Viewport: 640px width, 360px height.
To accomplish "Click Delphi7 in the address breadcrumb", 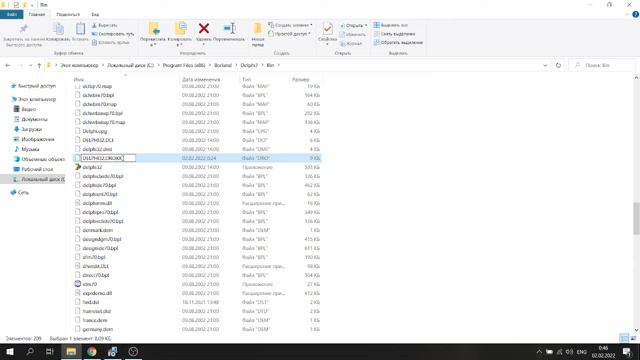I will 249,65.
